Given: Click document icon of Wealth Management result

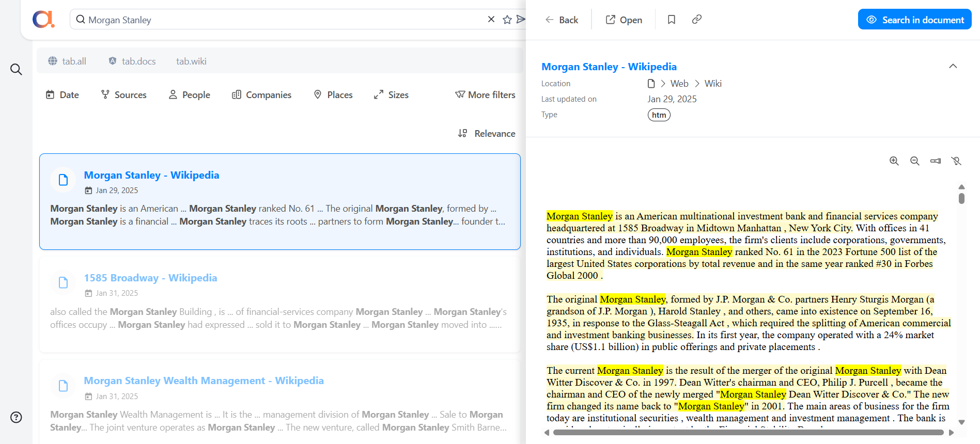Looking at the screenshot, I should 63,386.
